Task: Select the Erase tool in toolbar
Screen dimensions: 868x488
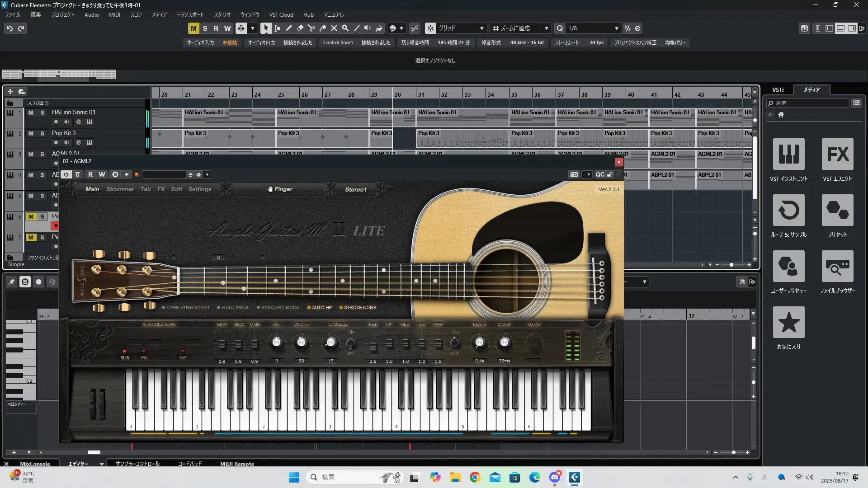Action: (x=300, y=28)
